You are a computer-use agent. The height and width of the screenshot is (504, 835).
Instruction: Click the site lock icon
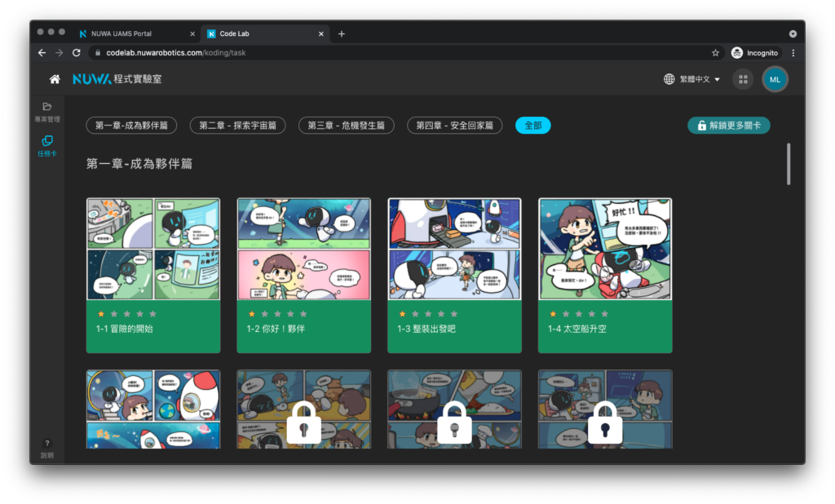tap(98, 53)
